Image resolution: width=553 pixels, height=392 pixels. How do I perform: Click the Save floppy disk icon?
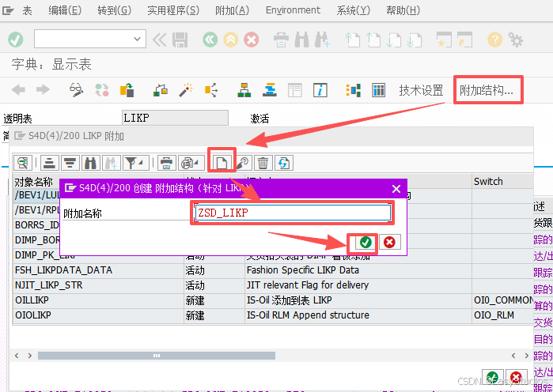coord(180,40)
